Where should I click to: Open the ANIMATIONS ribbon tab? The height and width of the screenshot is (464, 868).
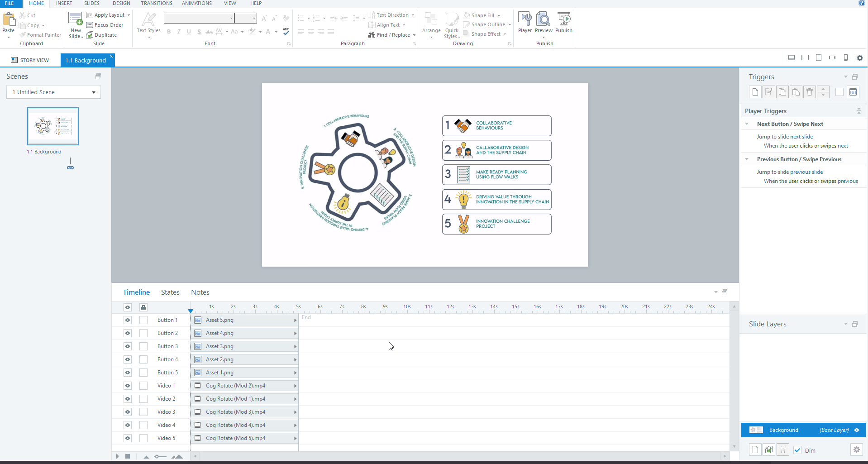(196, 3)
